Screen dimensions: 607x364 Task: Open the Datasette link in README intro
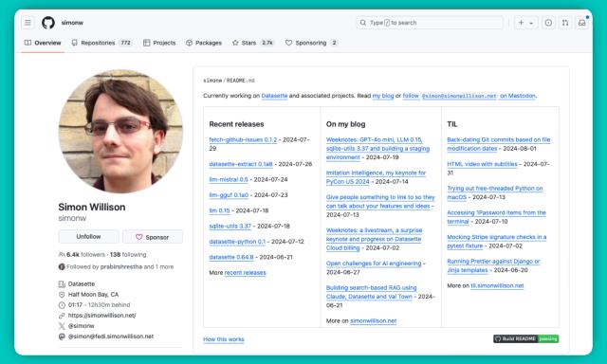[x=274, y=96]
